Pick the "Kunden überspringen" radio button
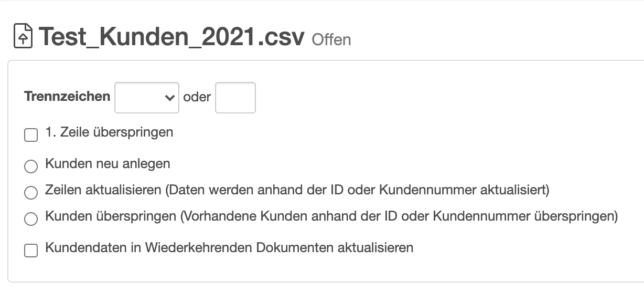Viewport: 644px width, 291px height. coord(31,219)
